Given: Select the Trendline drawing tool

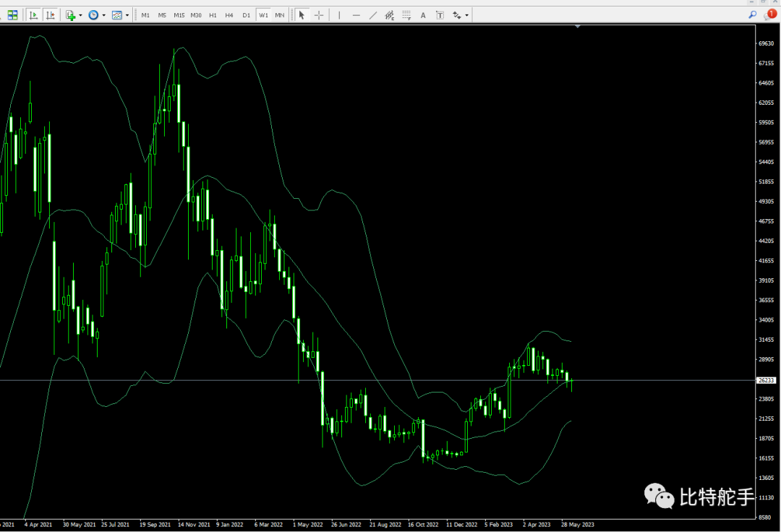Looking at the screenshot, I should [372, 15].
